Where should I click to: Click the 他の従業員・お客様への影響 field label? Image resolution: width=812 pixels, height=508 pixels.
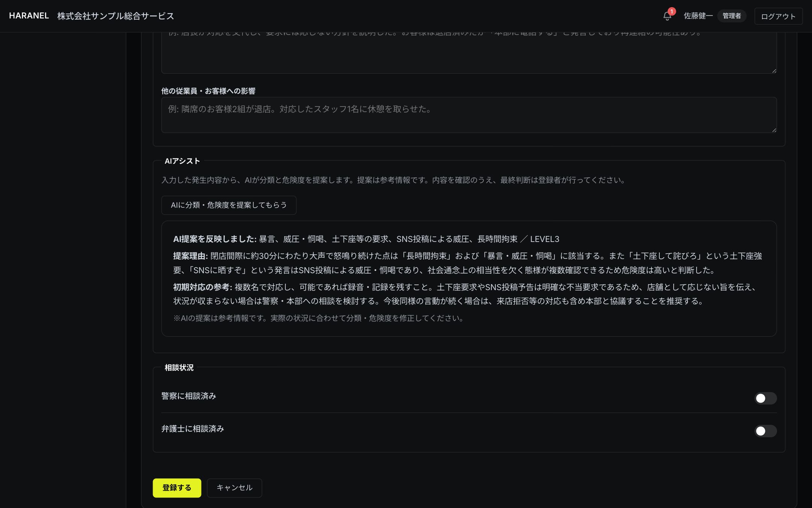pyautogui.click(x=208, y=91)
